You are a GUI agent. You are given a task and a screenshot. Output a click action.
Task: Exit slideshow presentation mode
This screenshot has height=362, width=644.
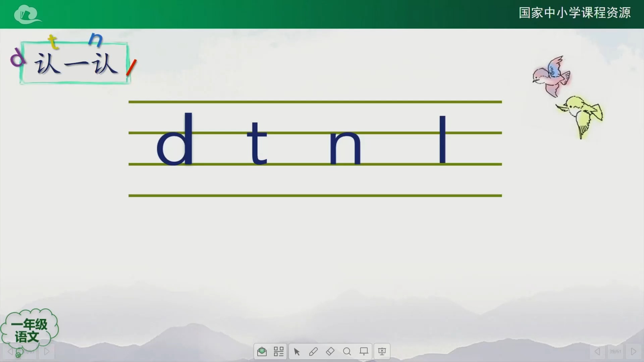coord(382,351)
